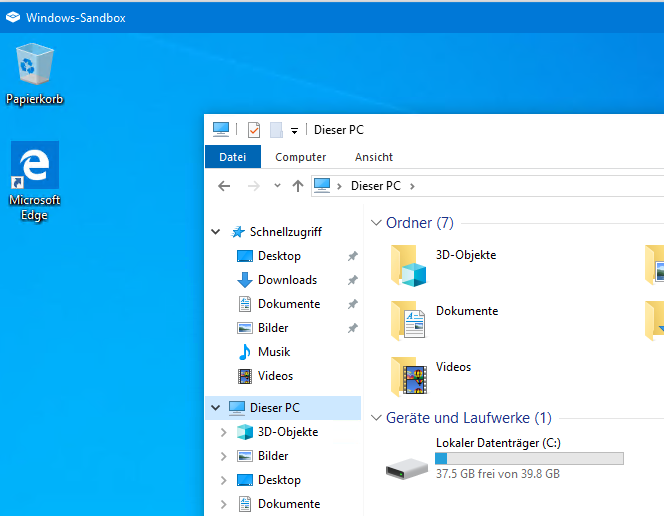Select Desktop under Dieser PC tree
Screen dimensions: 664x516
(x=279, y=480)
